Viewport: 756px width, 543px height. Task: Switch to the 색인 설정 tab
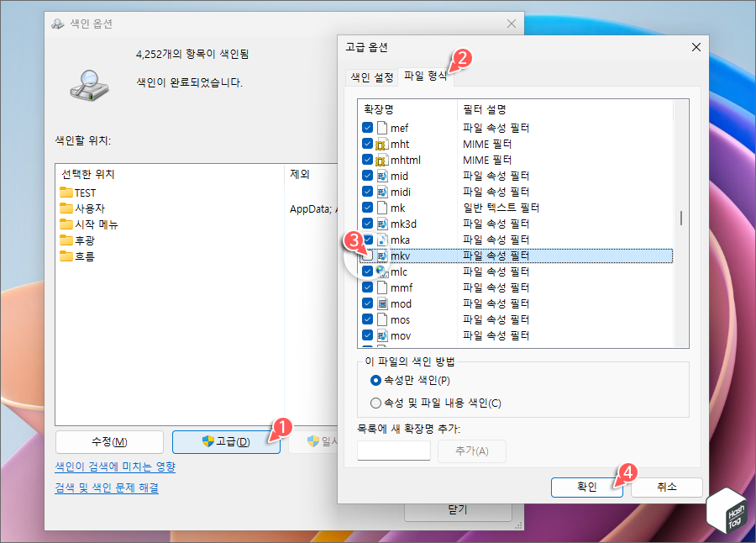tap(370, 76)
